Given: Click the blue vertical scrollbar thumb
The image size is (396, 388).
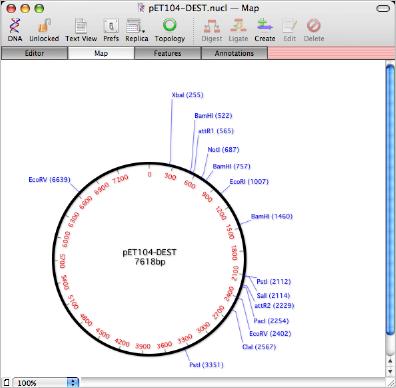Looking at the screenshot, I should click(x=390, y=200).
